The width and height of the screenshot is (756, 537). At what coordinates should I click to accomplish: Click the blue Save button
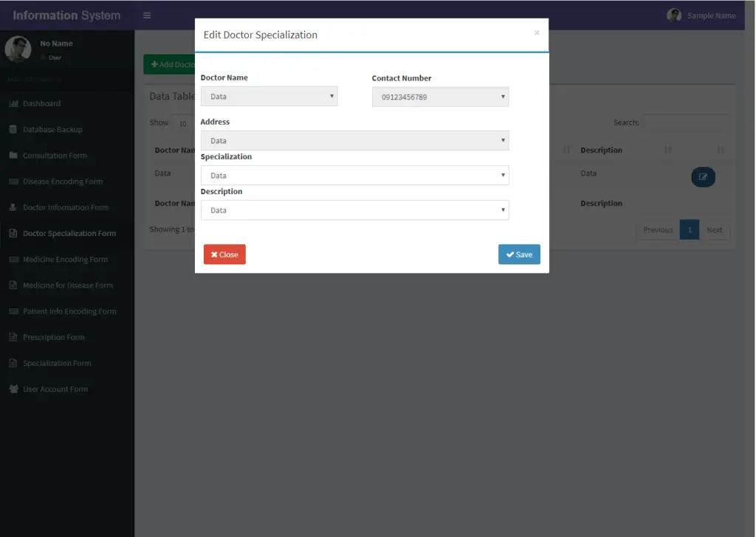coord(519,254)
